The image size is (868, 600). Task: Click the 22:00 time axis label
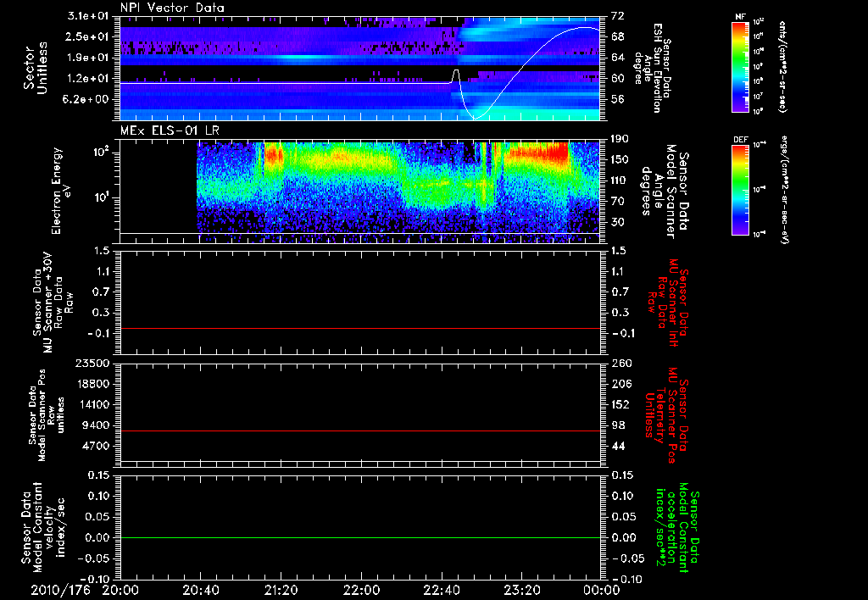(361, 590)
